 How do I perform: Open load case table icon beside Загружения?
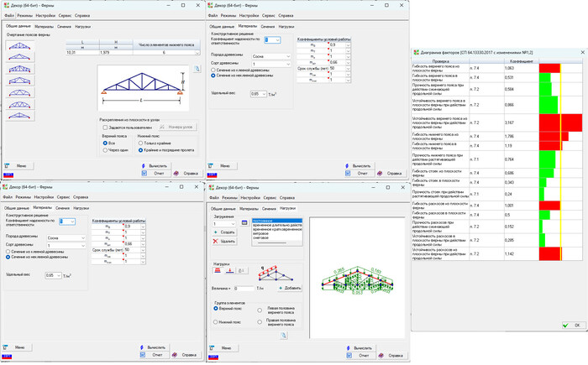[x=244, y=222]
